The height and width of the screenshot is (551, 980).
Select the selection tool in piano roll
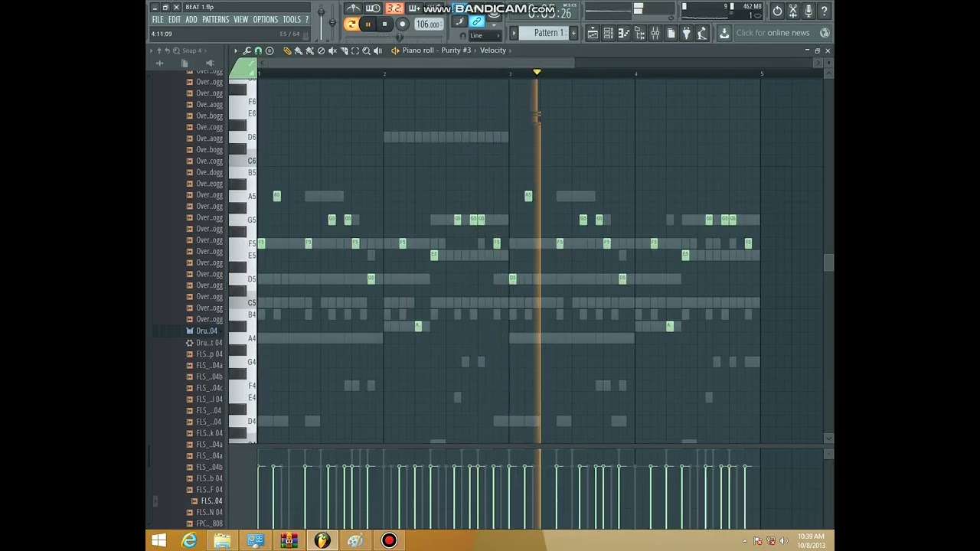pyautogui.click(x=355, y=51)
